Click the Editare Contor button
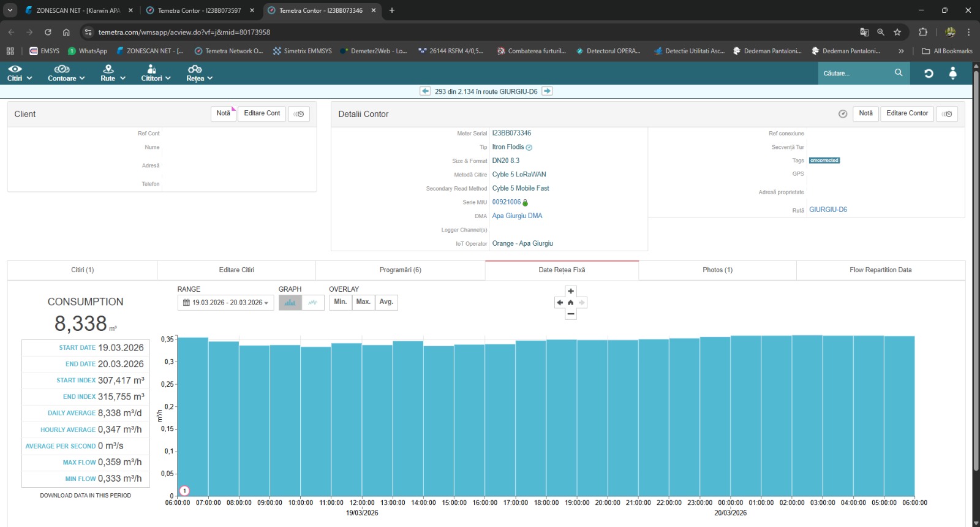Image resolution: width=980 pixels, height=527 pixels. (907, 113)
